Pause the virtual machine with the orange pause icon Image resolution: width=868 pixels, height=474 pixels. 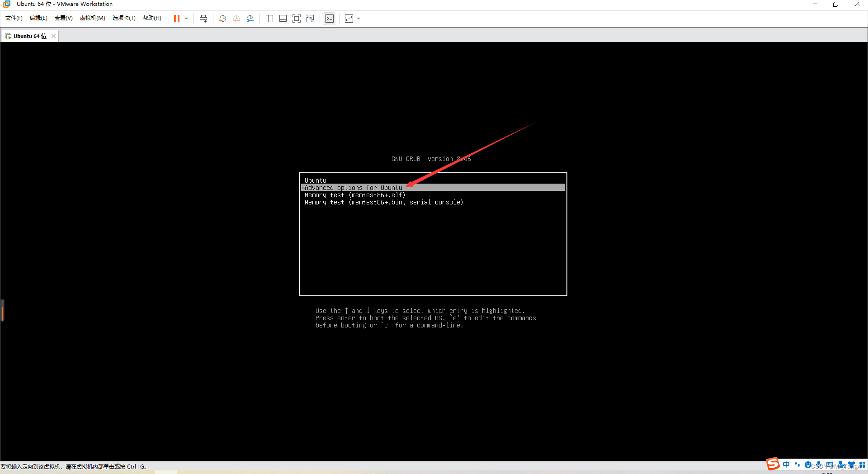tap(177, 19)
